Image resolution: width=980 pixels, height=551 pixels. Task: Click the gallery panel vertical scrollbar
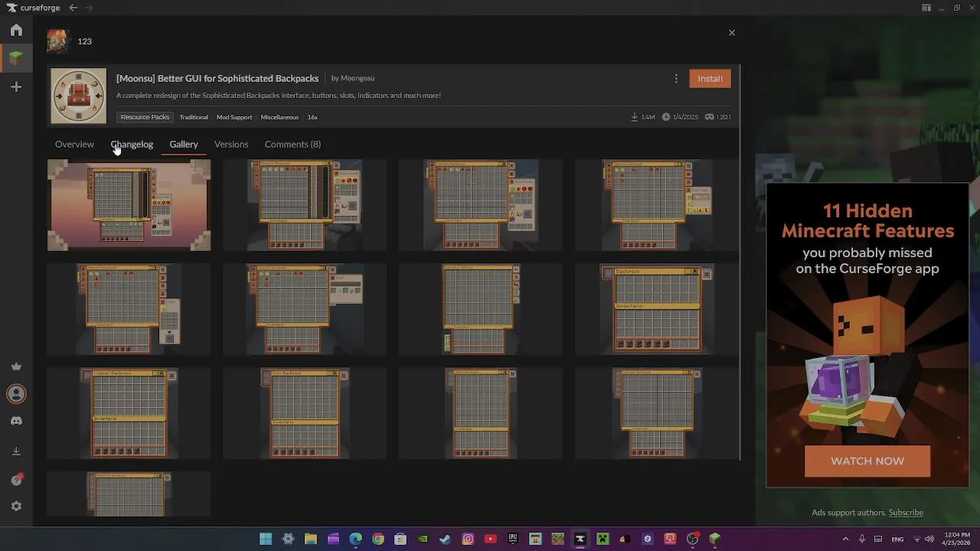pos(740,262)
